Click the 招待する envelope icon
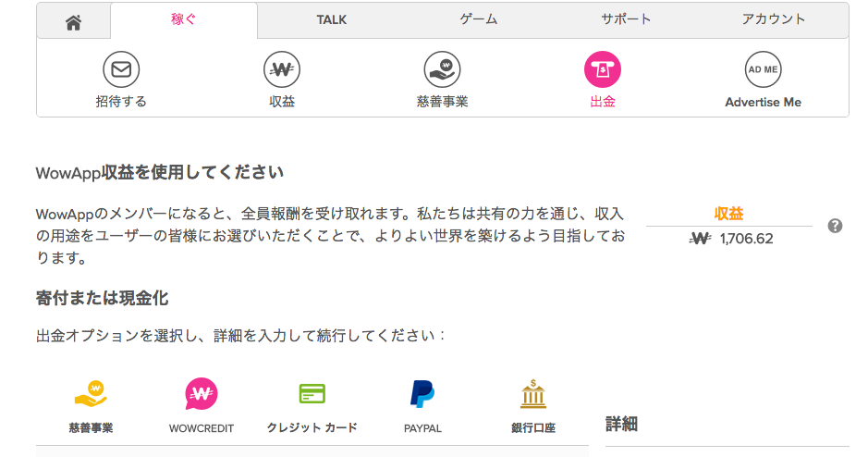The width and height of the screenshot is (868, 457). (121, 69)
